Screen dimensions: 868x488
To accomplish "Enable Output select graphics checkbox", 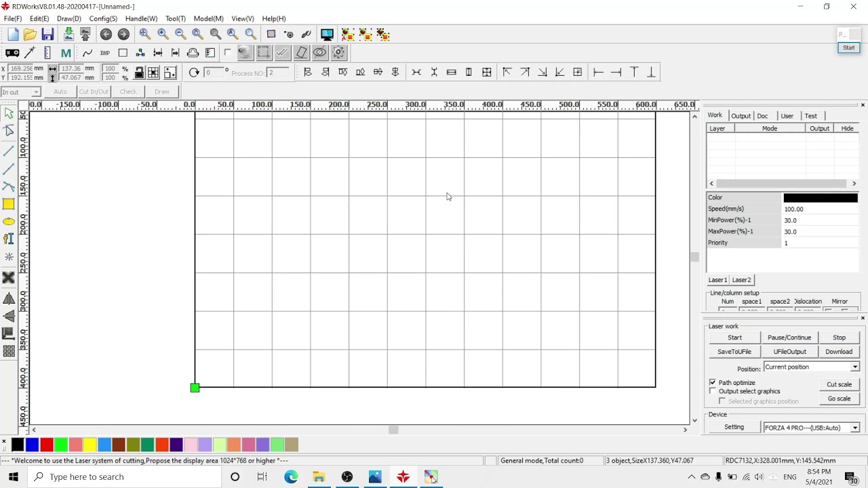I will [713, 391].
